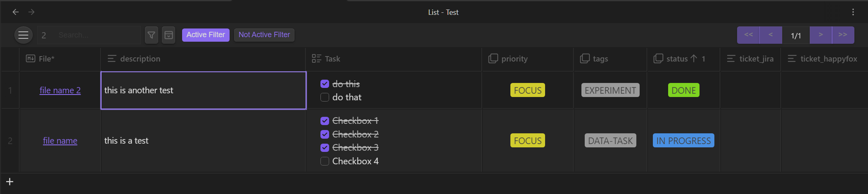Go back with the left arrow
Viewport: 868px width, 194px height.
[x=16, y=12]
